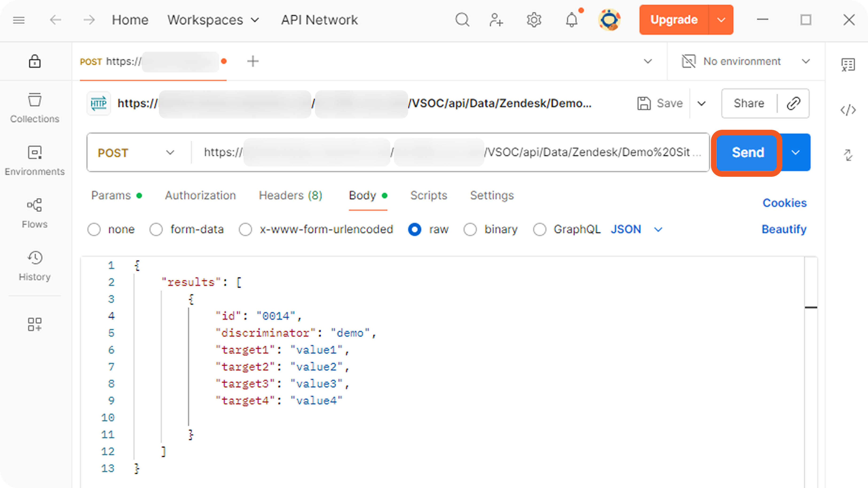The image size is (868, 488).
Task: Open the notifications bell
Action: pyautogui.click(x=572, y=20)
